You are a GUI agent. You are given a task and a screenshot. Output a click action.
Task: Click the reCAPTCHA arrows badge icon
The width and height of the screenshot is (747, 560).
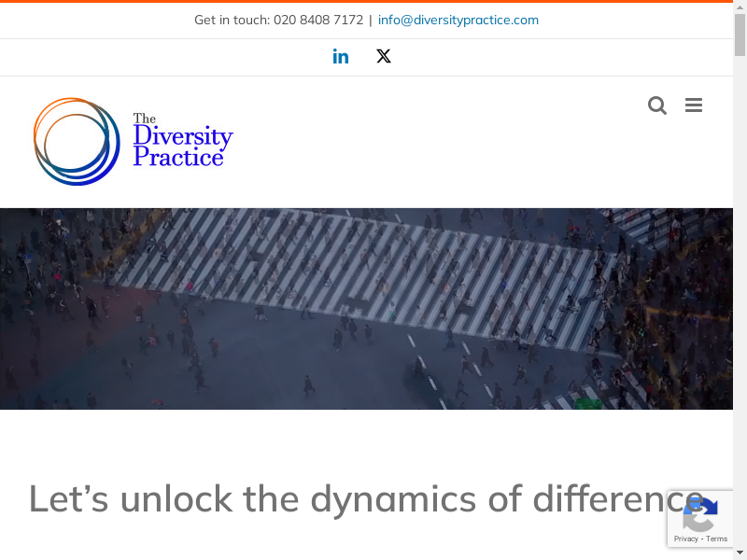[x=700, y=512]
